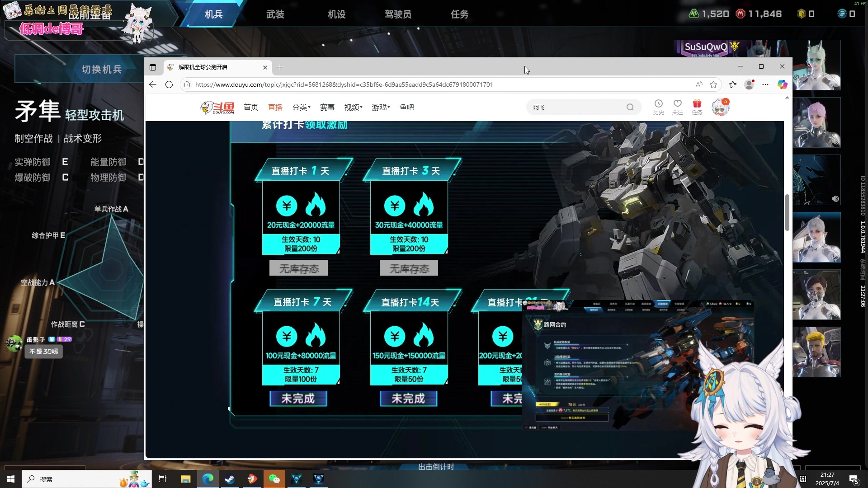Viewport: 868px width, 488px height.
Task: Open a new browser tab
Action: (280, 67)
